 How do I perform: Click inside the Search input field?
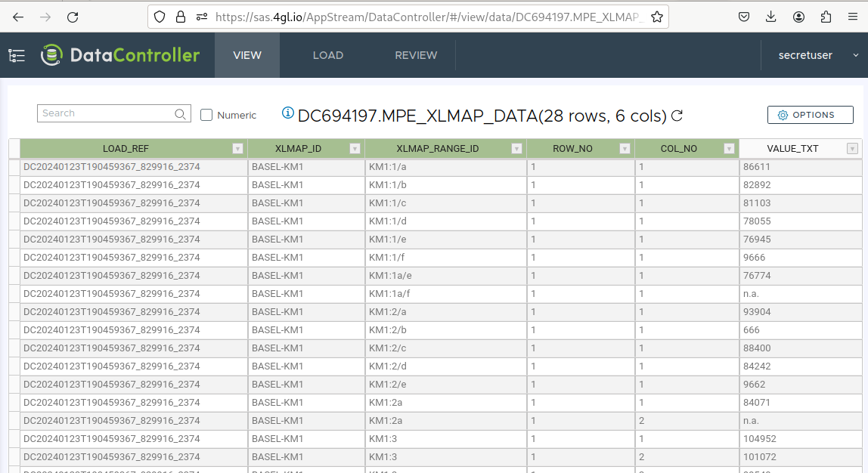[106, 113]
